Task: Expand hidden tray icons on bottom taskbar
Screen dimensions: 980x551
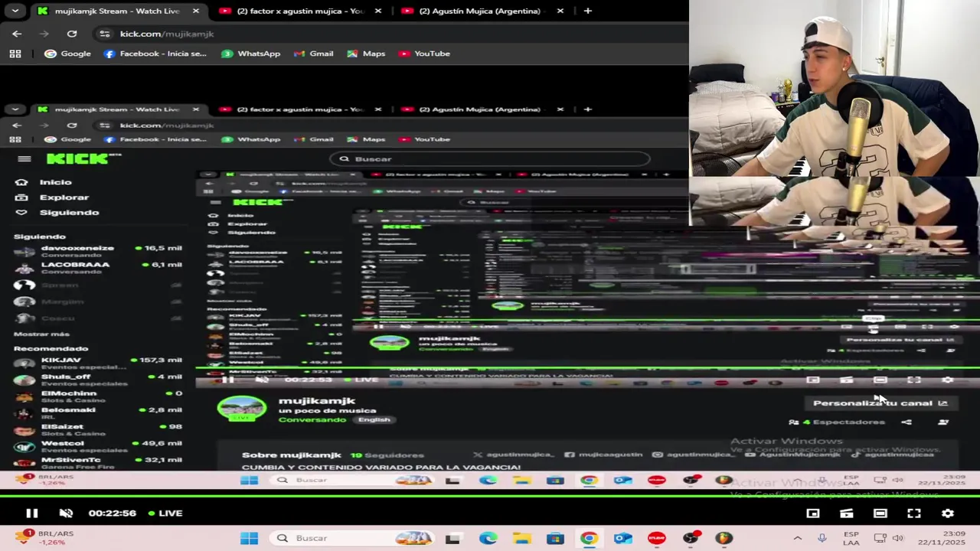Action: pyautogui.click(x=797, y=538)
